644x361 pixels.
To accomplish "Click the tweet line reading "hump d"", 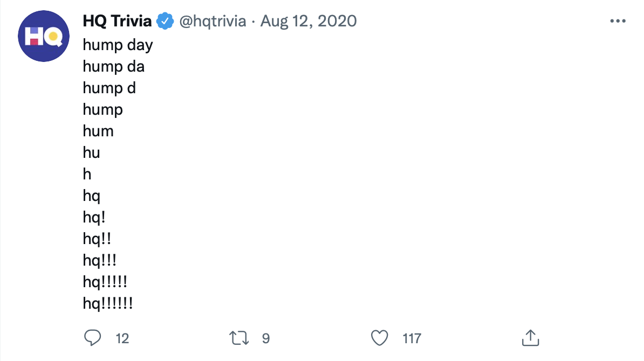I will 109,88.
